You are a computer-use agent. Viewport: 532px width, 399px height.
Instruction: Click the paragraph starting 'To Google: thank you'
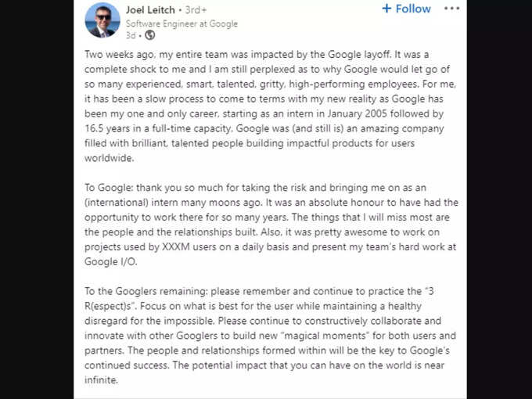[271, 225]
